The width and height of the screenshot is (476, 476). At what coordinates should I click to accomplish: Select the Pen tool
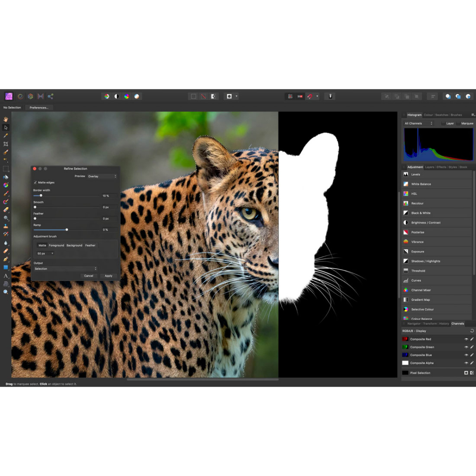pyautogui.click(x=6, y=259)
